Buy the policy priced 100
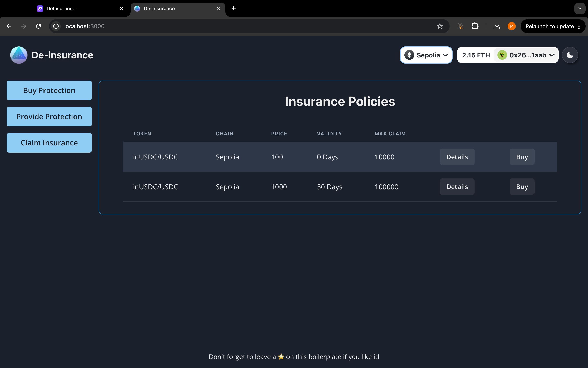 click(x=522, y=157)
